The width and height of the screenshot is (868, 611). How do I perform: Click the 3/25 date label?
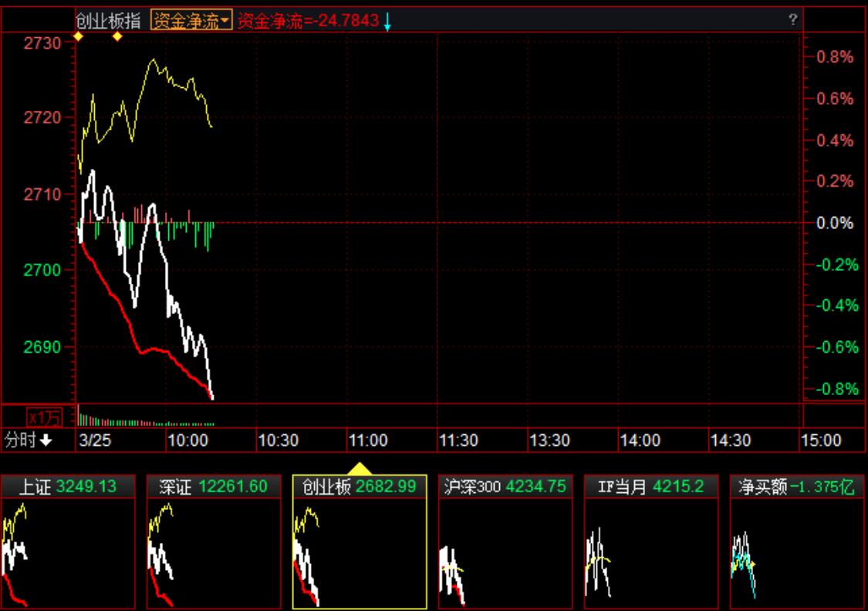pos(95,441)
